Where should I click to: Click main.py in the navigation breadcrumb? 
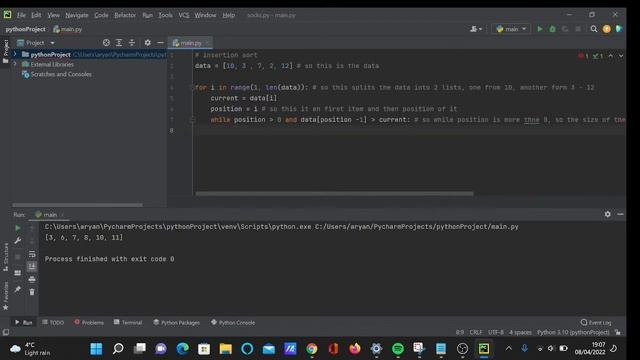click(x=68, y=29)
